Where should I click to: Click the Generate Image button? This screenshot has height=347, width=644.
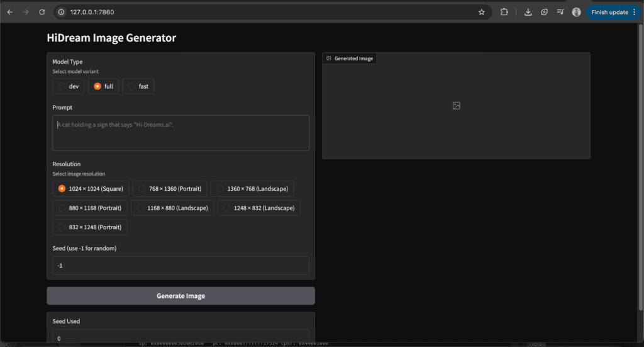pos(180,296)
